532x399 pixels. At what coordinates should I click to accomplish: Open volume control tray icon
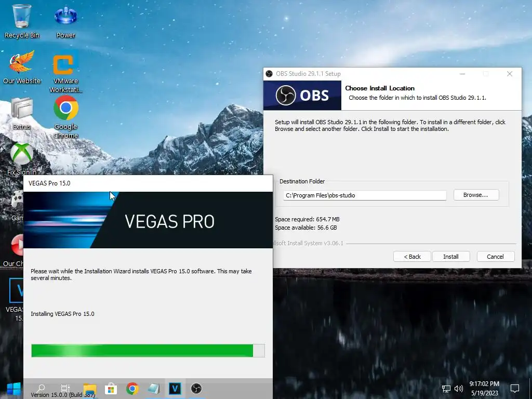click(459, 389)
